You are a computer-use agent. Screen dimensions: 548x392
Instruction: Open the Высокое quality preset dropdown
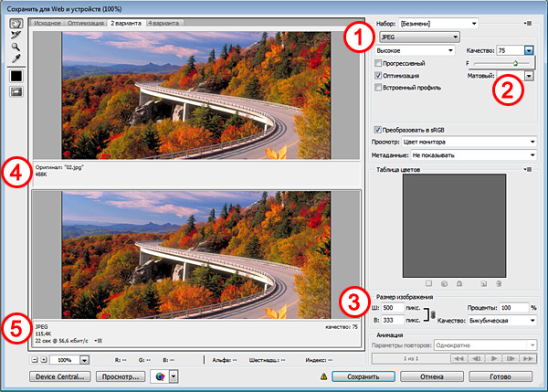pyautogui.click(x=415, y=50)
